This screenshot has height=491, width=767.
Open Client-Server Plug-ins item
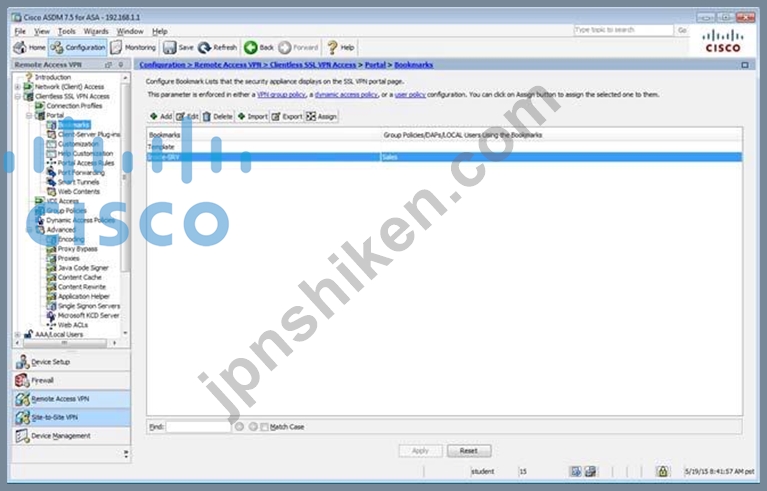pos(89,134)
